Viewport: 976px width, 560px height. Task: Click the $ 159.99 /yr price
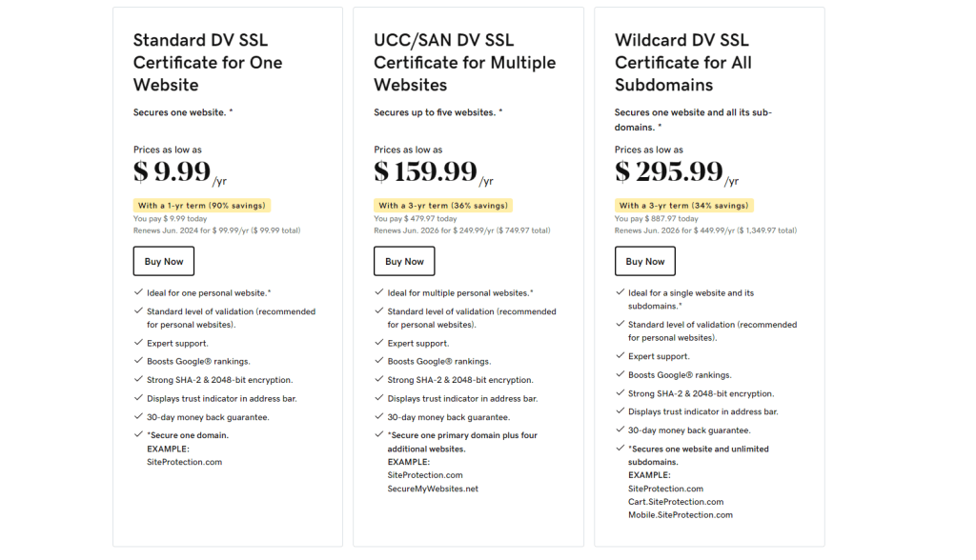(x=434, y=172)
